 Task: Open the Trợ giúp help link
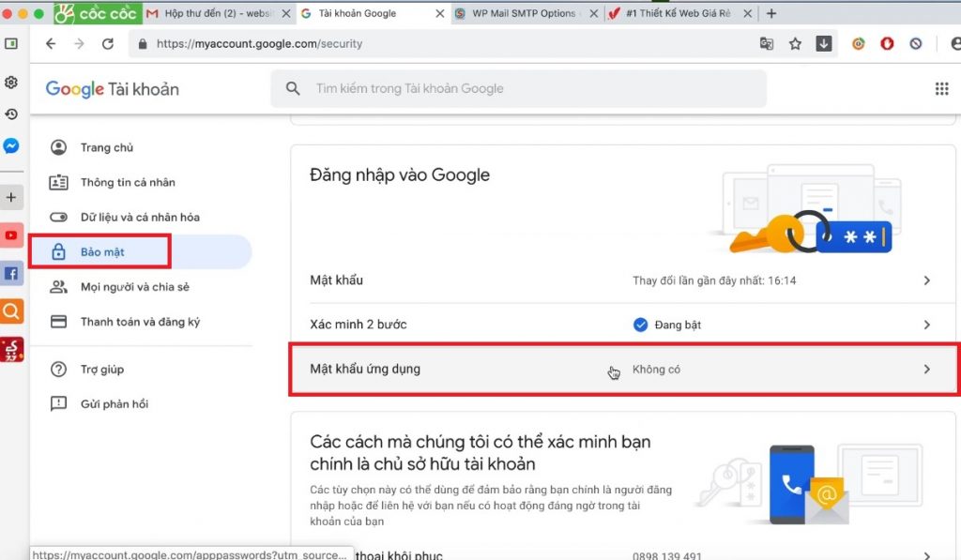point(102,370)
